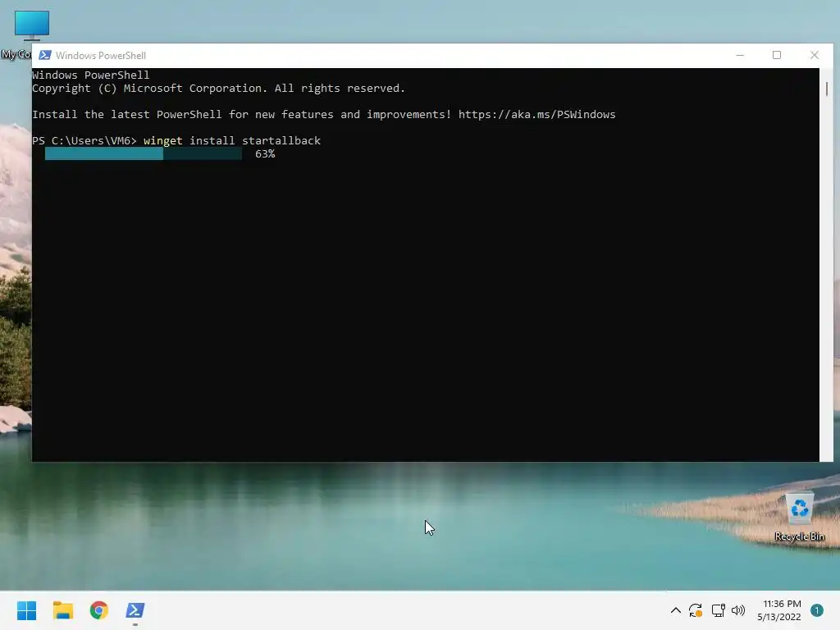Viewport: 840px width, 630px height.
Task: Open network status tray icon
Action: [x=718, y=610]
